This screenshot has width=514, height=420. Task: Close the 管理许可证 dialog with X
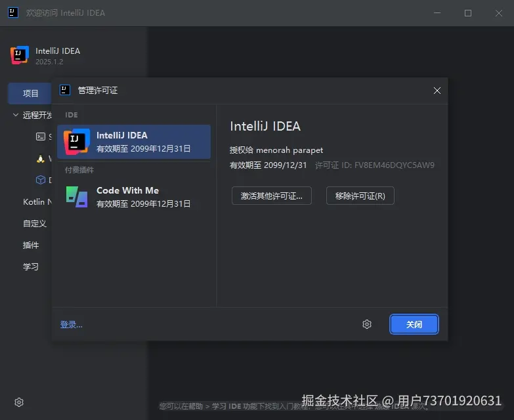[437, 91]
